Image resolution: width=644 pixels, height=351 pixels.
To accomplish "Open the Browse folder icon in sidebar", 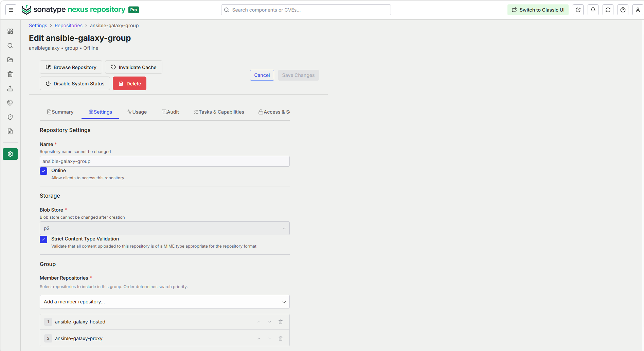I will coord(10,60).
